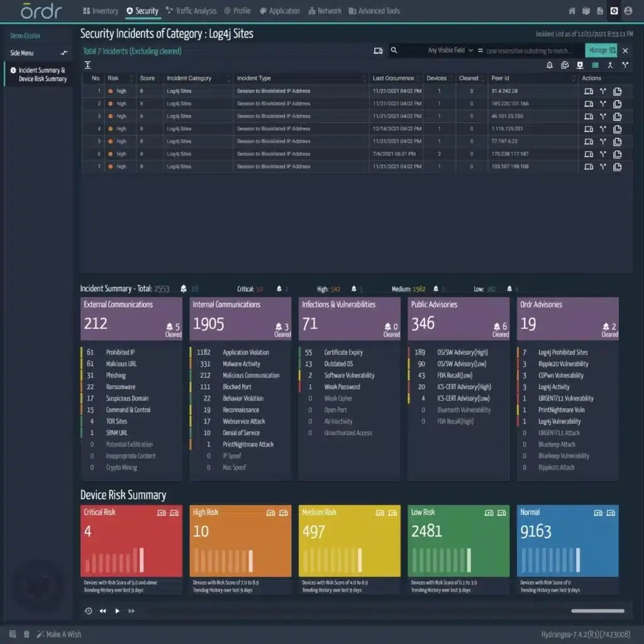Open the Application menu
The height and width of the screenshot is (644, 644).
tap(280, 11)
